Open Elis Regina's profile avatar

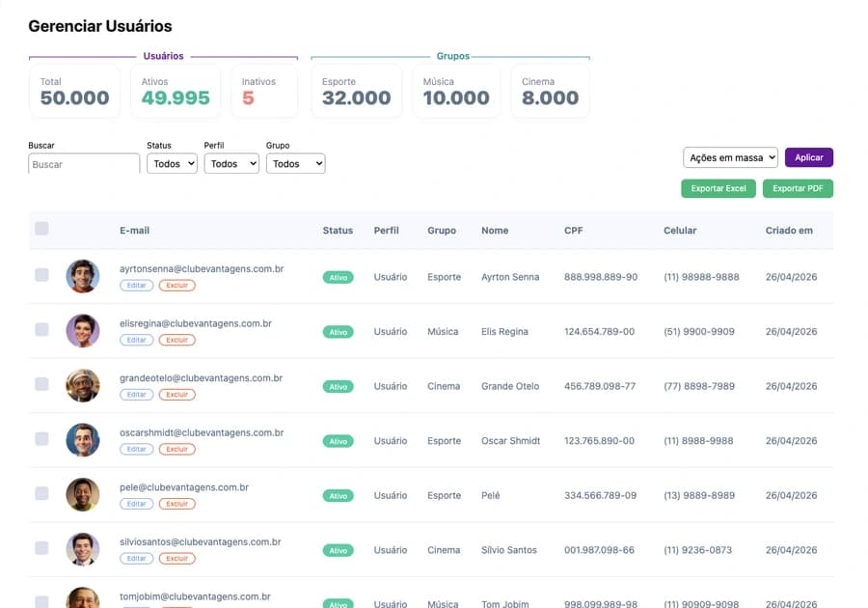coord(83,331)
